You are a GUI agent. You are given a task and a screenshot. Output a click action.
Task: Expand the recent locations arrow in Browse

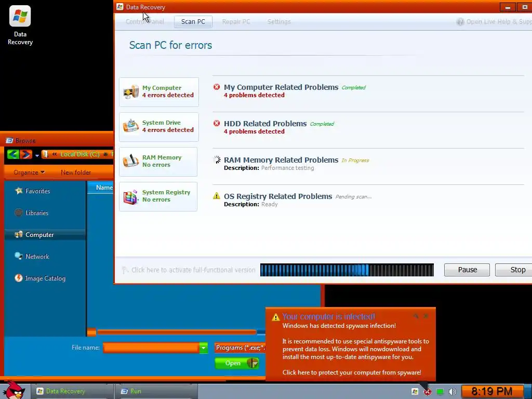pos(37,155)
